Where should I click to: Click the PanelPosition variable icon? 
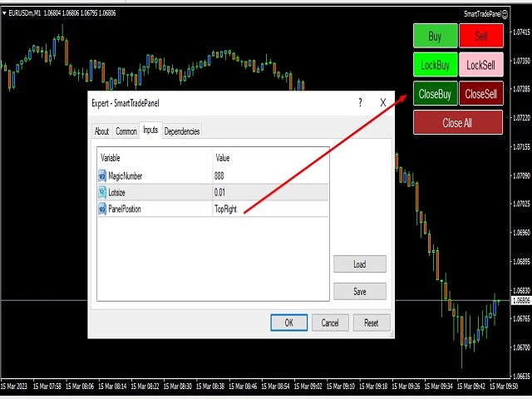[x=102, y=209]
